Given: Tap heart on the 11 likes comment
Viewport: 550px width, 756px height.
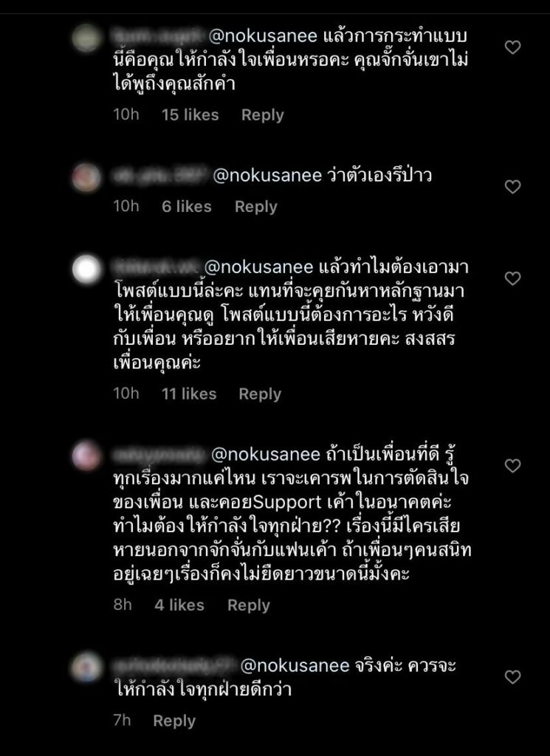Looking at the screenshot, I should 512,278.
